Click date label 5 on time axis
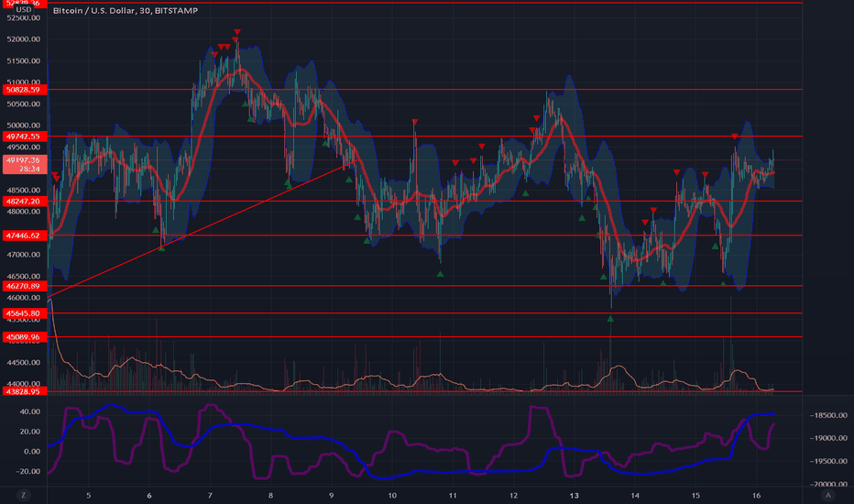The width and height of the screenshot is (854, 504). tap(88, 495)
